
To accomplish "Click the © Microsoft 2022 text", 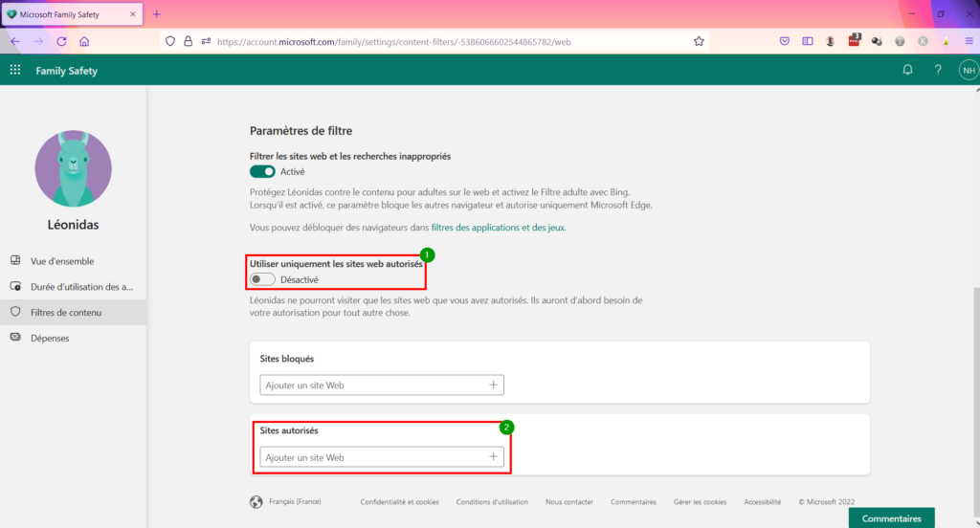I will [826, 502].
